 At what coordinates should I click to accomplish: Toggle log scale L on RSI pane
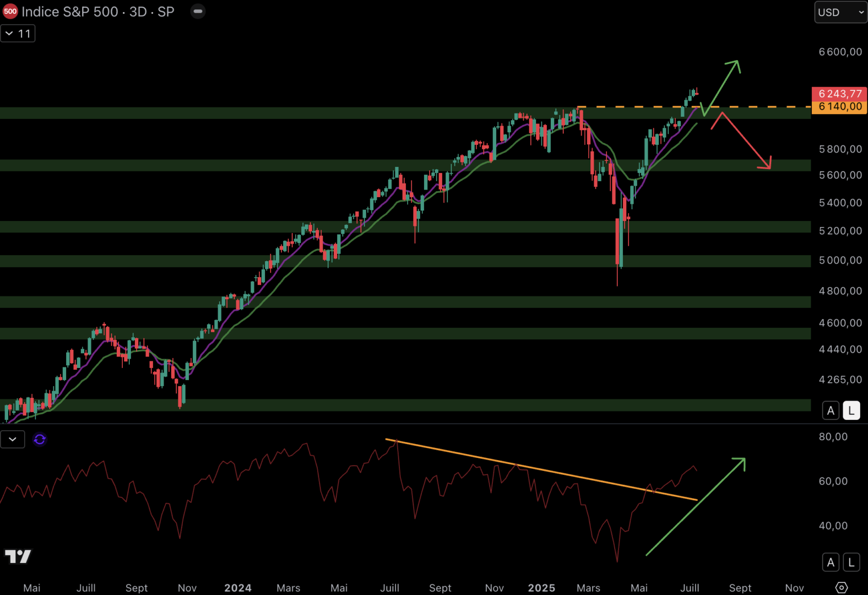point(851,562)
